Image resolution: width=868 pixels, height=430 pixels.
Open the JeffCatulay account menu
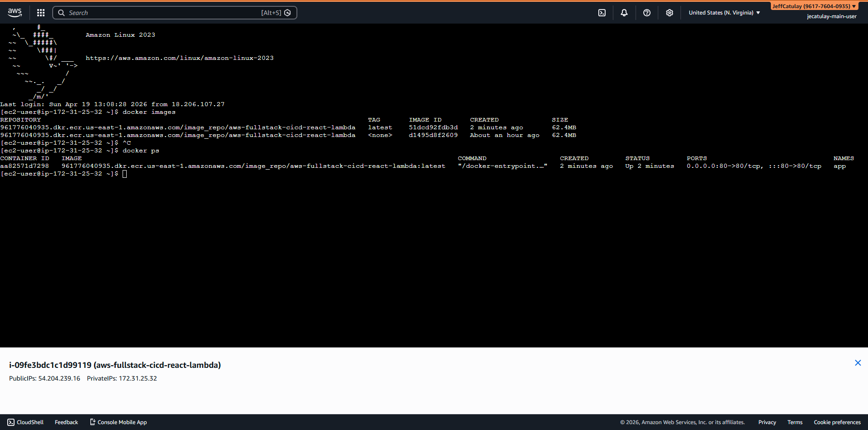tap(814, 6)
